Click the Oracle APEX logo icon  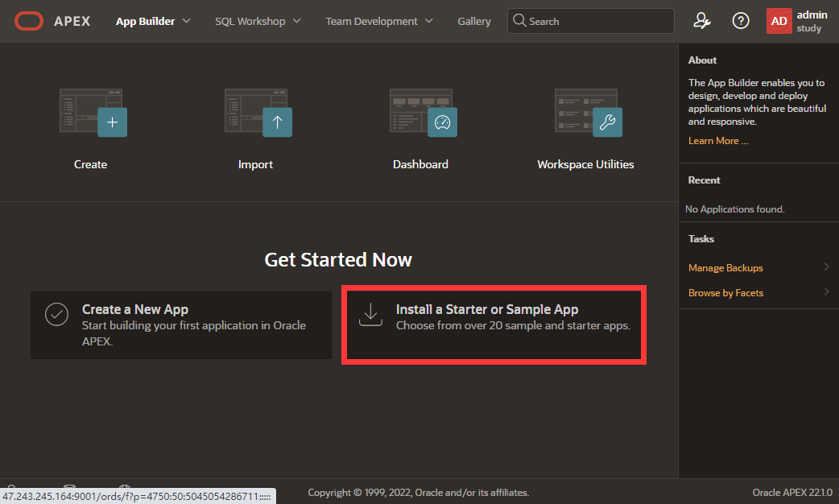click(x=28, y=21)
